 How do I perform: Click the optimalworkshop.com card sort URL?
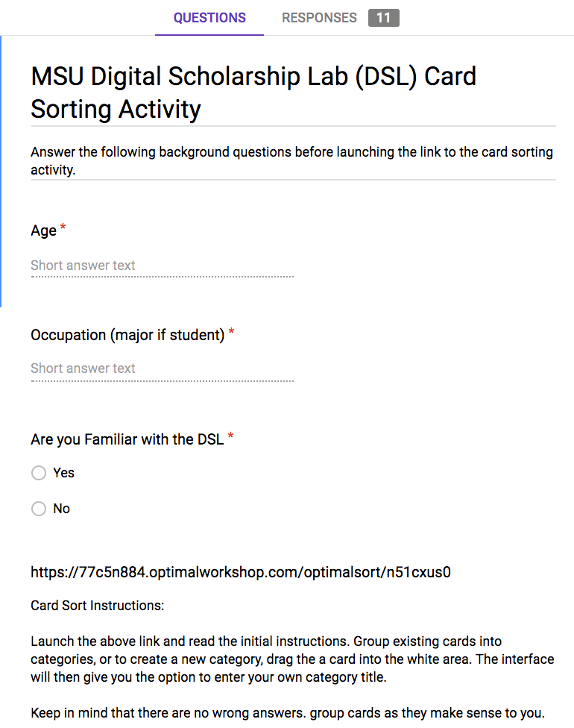pyautogui.click(x=240, y=572)
